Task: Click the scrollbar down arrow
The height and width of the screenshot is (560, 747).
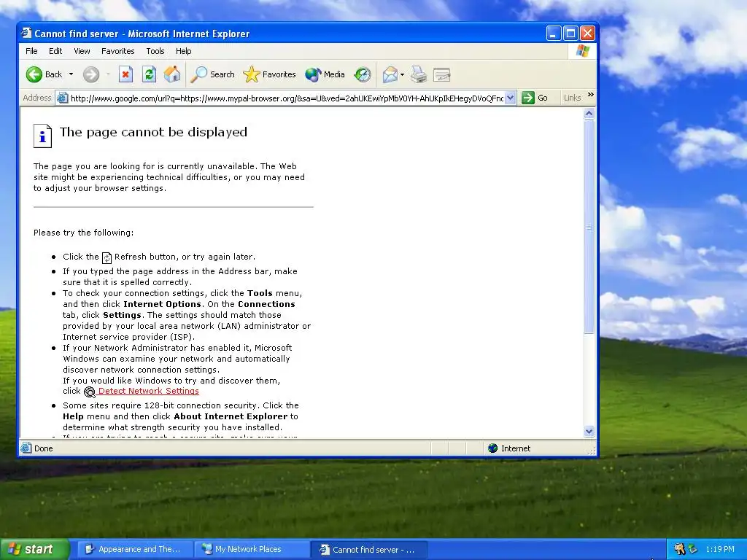Action: [589, 432]
